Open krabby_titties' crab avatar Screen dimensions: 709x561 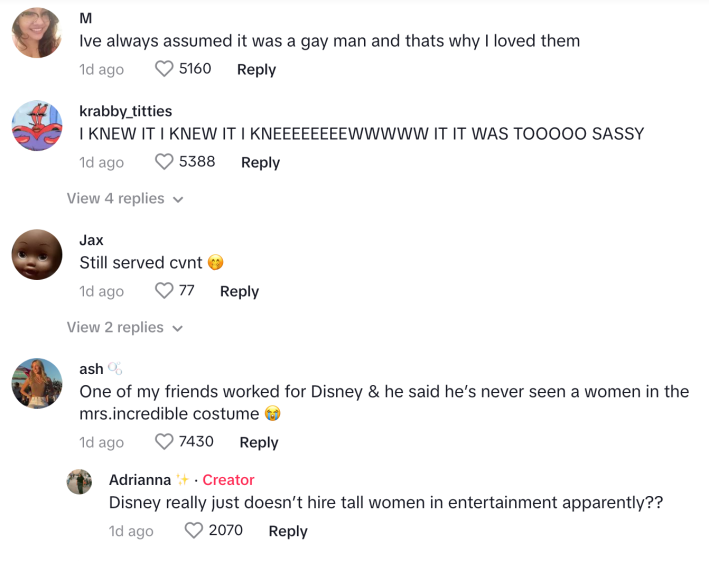[x=37, y=126]
